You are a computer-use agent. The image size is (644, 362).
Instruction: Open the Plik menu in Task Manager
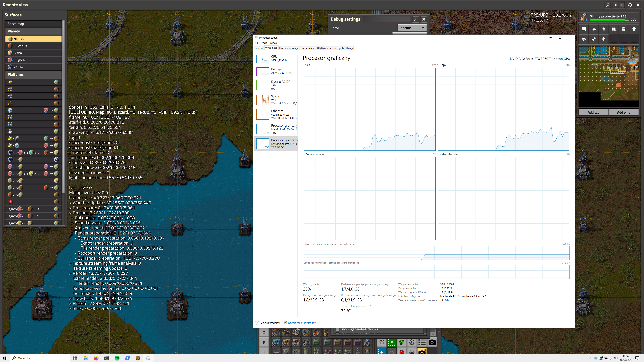257,43
